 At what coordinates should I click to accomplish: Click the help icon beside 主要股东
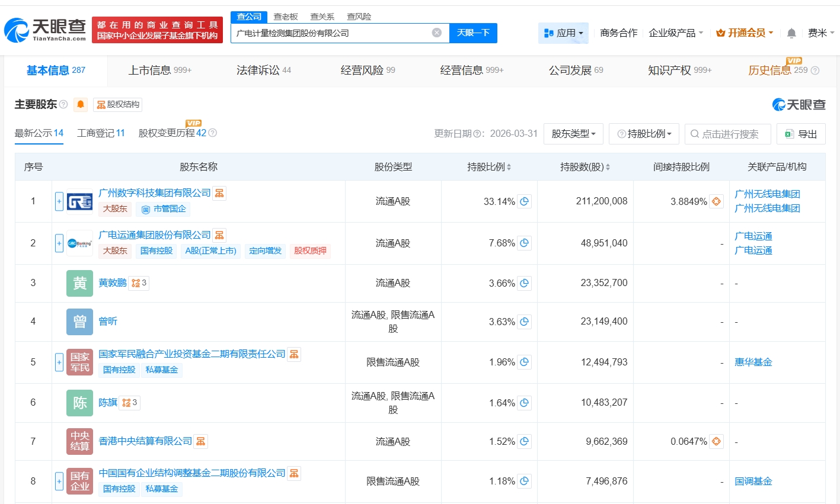tap(63, 105)
